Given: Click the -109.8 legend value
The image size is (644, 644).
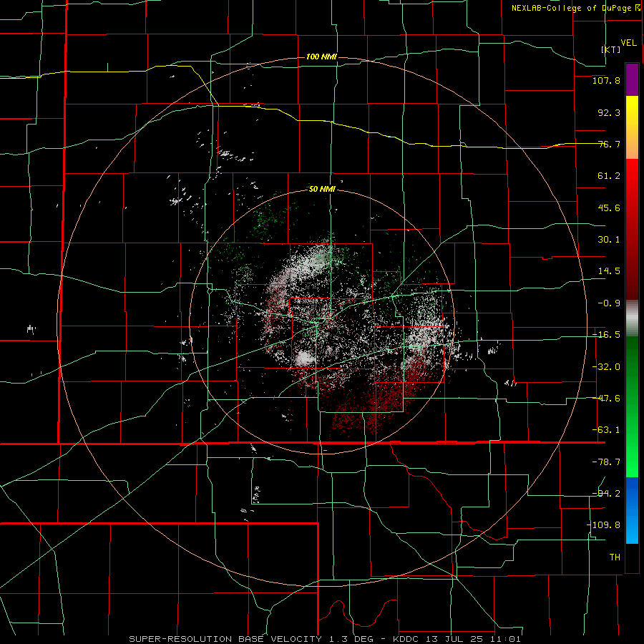Looking at the screenshot, I should click(x=603, y=525).
